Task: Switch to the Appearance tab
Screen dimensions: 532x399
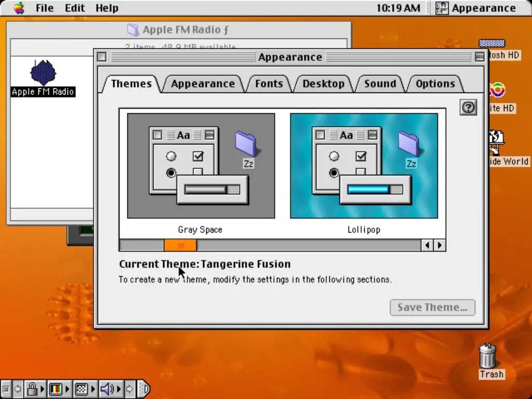Action: [x=203, y=84]
